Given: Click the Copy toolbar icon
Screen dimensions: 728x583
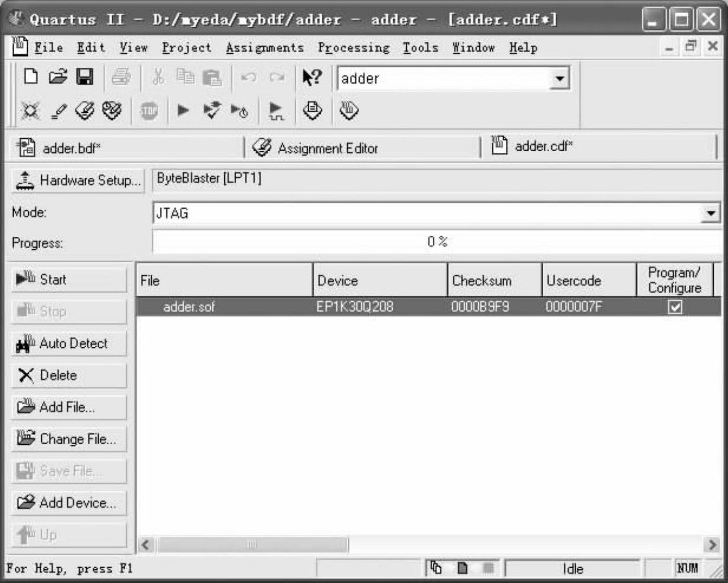Looking at the screenshot, I should pyautogui.click(x=185, y=77).
